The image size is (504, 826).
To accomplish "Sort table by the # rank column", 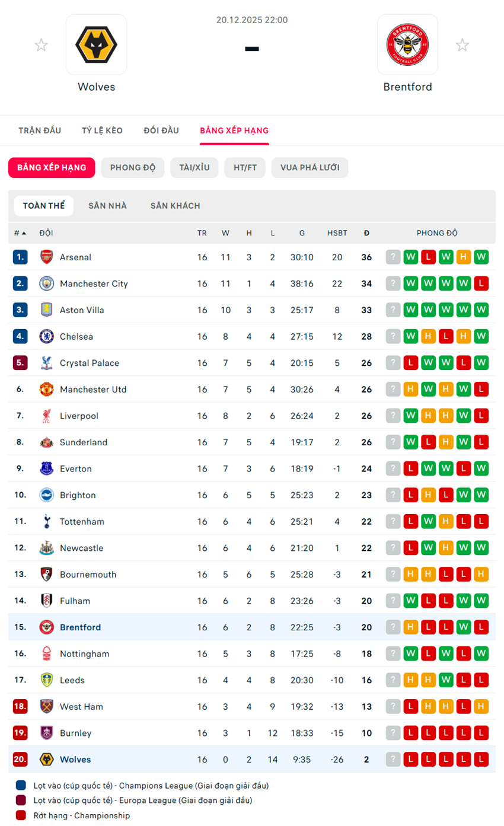I will (20, 233).
